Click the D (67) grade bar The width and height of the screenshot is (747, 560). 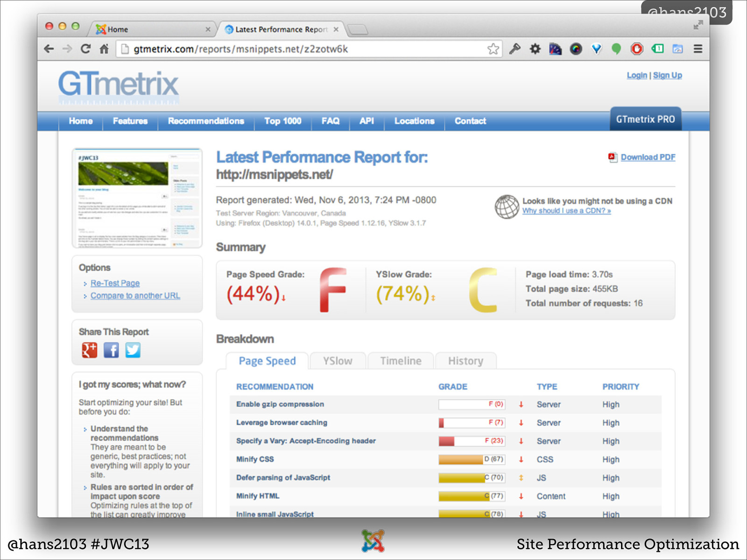472,459
